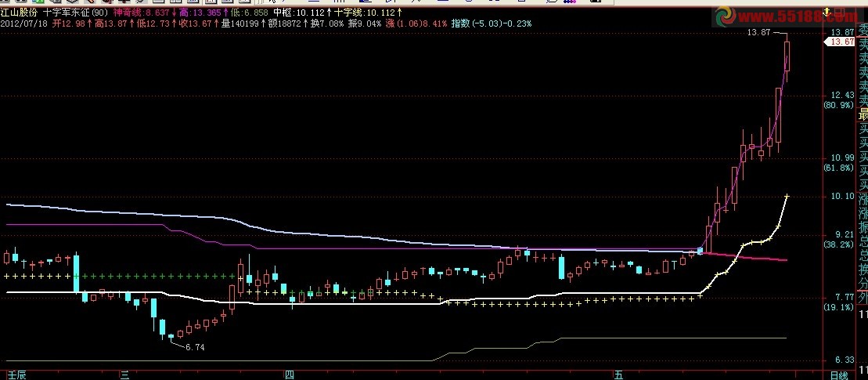Click the (19.1%) retracement label
This screenshot has width=868, height=380.
pyautogui.click(x=839, y=306)
